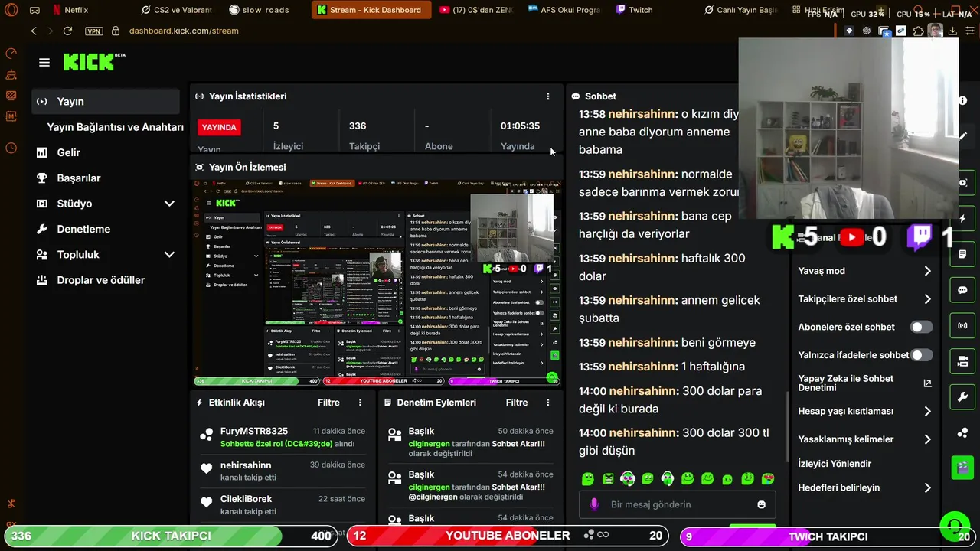Click the browser extensions puzzle icon
980x551 pixels.
[x=918, y=31]
